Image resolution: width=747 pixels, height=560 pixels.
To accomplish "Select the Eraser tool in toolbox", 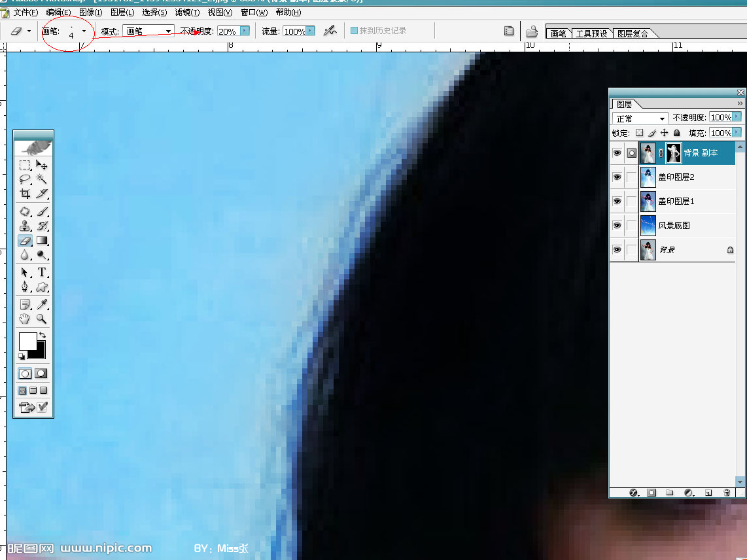I will pyautogui.click(x=25, y=241).
